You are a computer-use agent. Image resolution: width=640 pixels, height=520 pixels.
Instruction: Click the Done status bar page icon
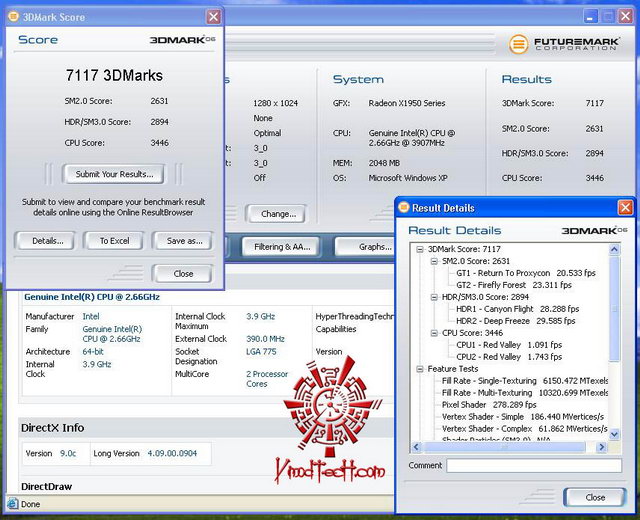click(13, 504)
